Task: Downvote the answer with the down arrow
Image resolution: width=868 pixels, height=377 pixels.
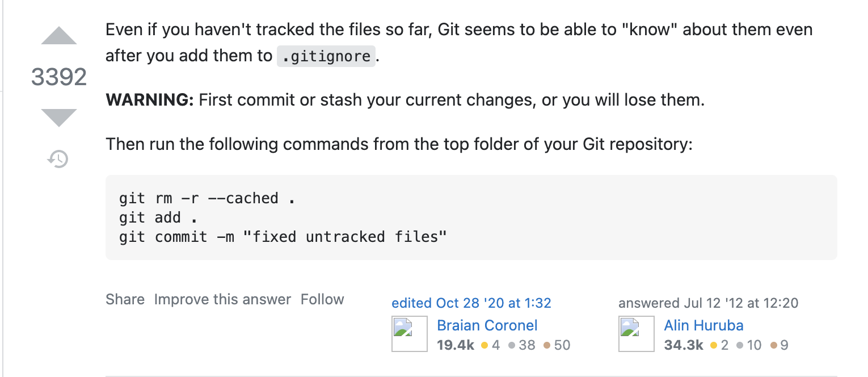Action: coord(59,118)
